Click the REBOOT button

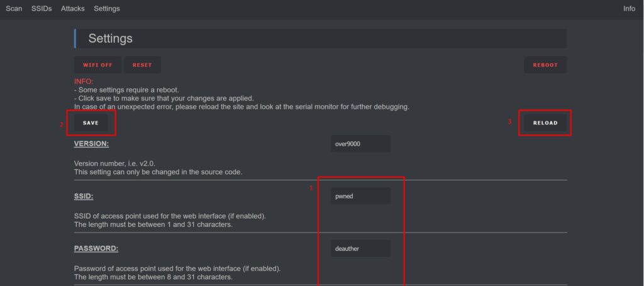[545, 65]
